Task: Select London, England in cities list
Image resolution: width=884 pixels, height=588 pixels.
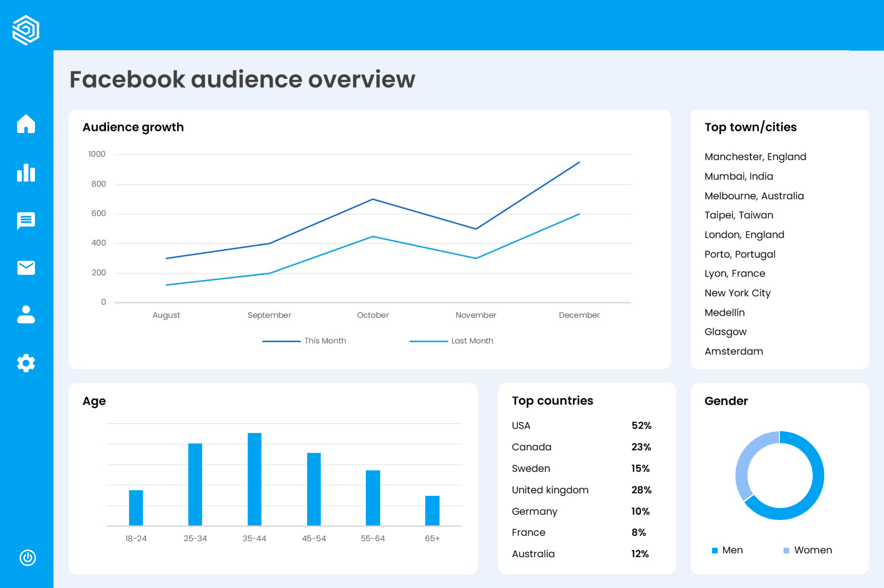Action: click(x=745, y=235)
